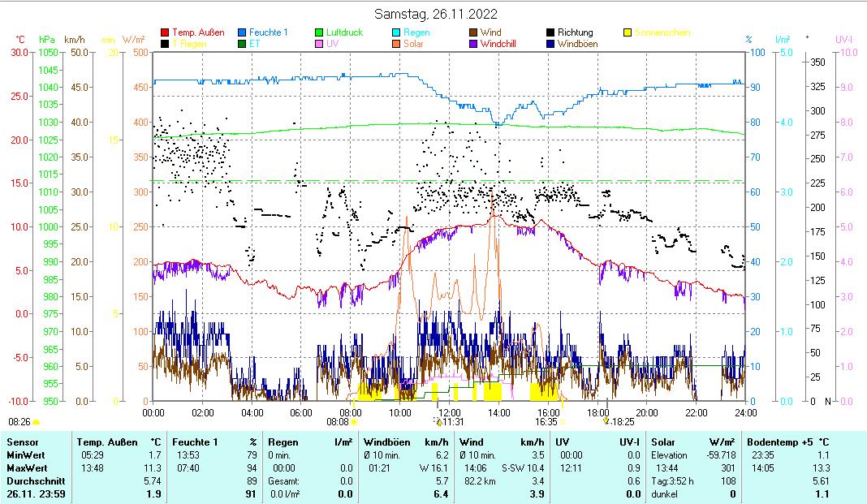
Task: Click the dark blue Windböen legend swatch
Action: coord(550,44)
